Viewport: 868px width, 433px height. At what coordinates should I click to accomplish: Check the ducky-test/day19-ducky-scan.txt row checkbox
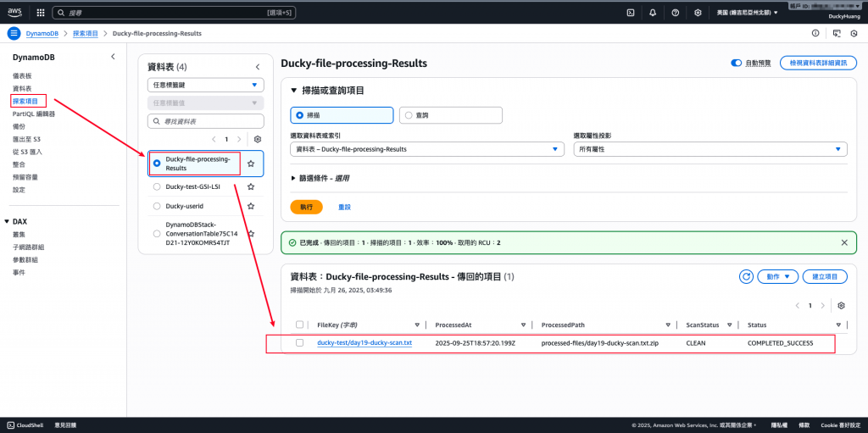(x=299, y=342)
